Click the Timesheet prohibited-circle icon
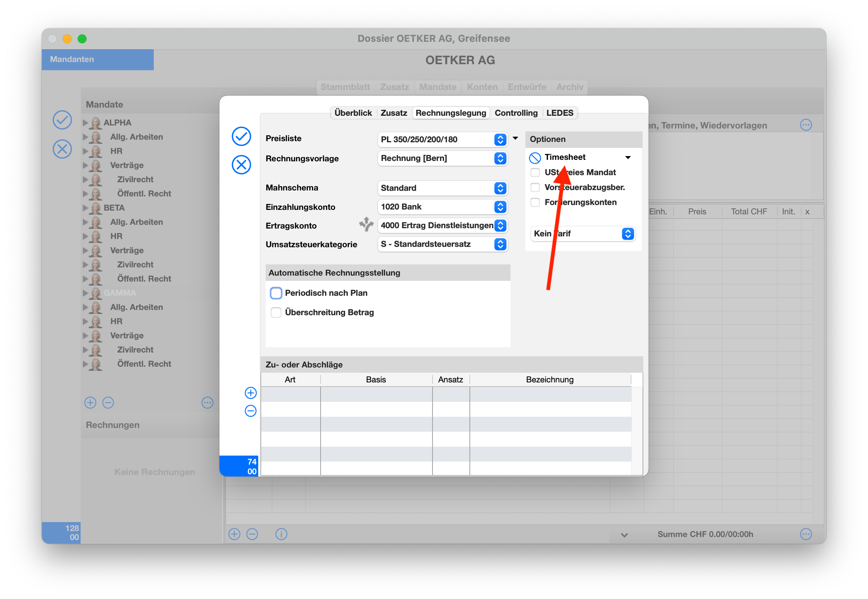Viewport: 868px width, 599px height. 535,158
